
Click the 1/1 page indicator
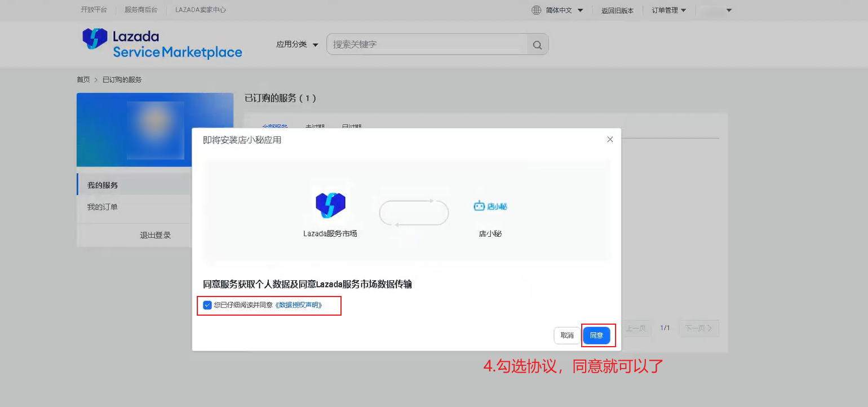tap(665, 328)
